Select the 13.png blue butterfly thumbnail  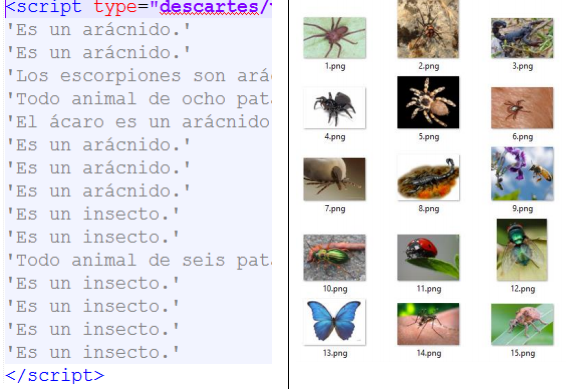pos(335,322)
